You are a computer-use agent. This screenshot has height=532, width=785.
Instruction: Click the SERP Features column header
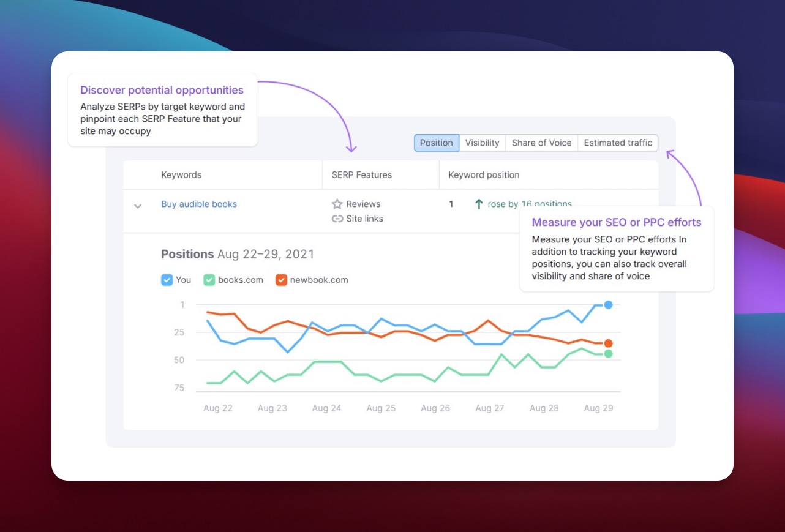tap(361, 174)
